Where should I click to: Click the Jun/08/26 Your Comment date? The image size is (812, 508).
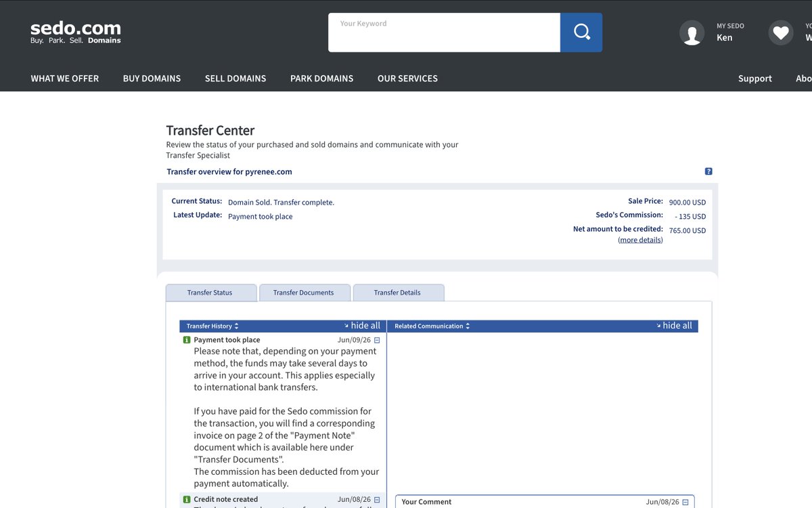click(x=662, y=502)
